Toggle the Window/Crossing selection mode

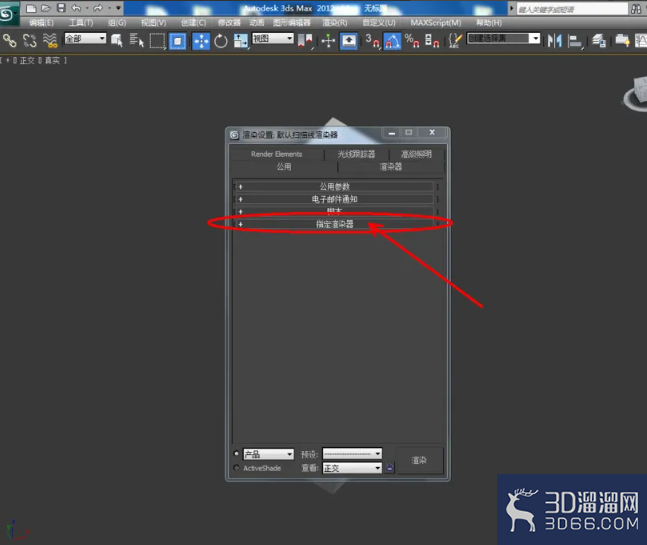177,41
